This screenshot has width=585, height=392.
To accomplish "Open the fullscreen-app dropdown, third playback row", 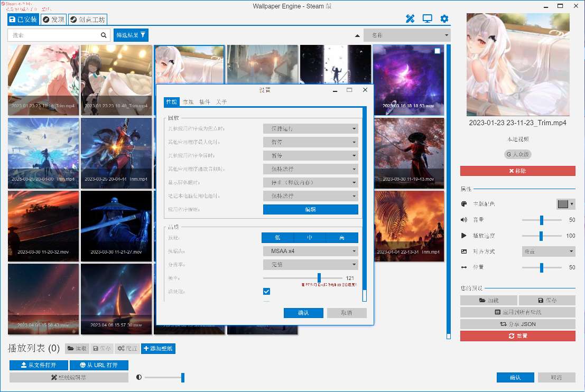I will [310, 155].
